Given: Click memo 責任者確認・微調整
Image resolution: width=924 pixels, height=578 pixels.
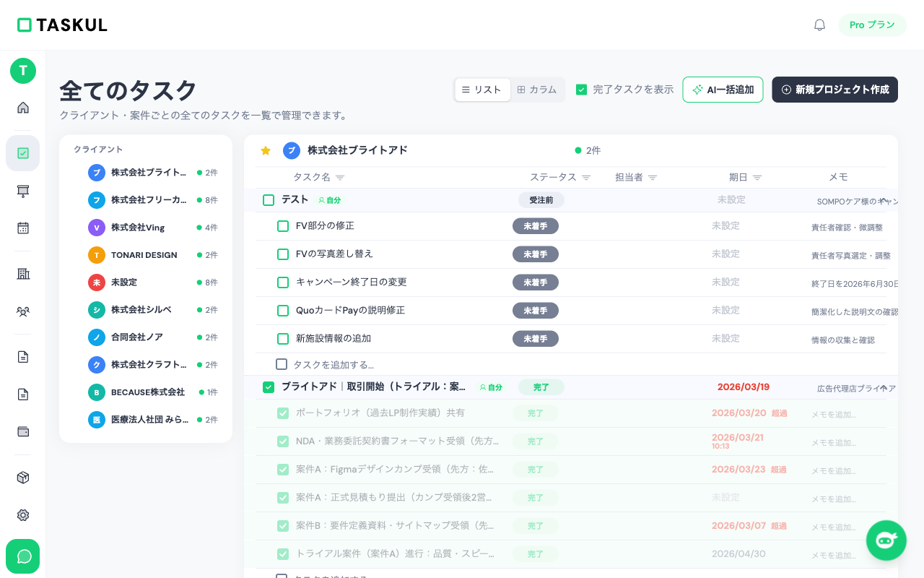Looking at the screenshot, I should (847, 228).
